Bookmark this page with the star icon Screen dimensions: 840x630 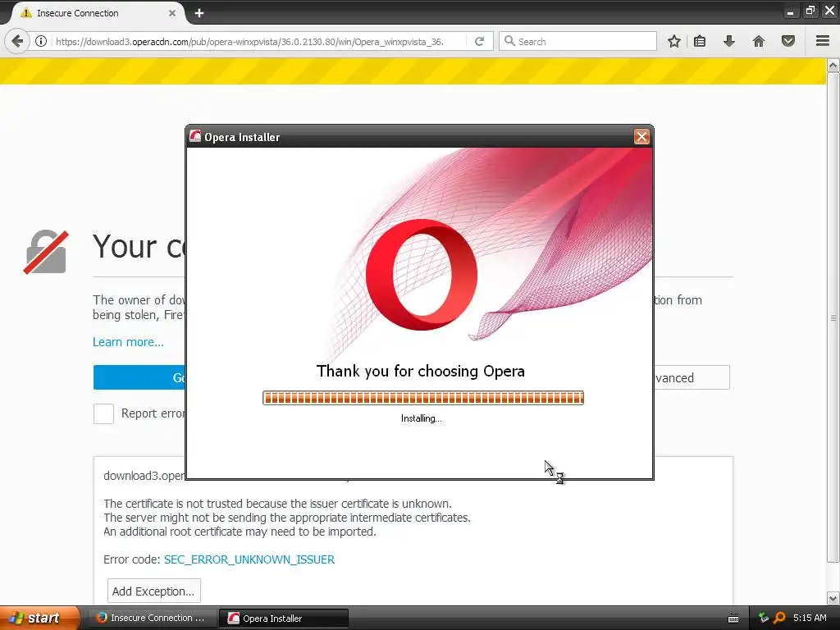[674, 41]
